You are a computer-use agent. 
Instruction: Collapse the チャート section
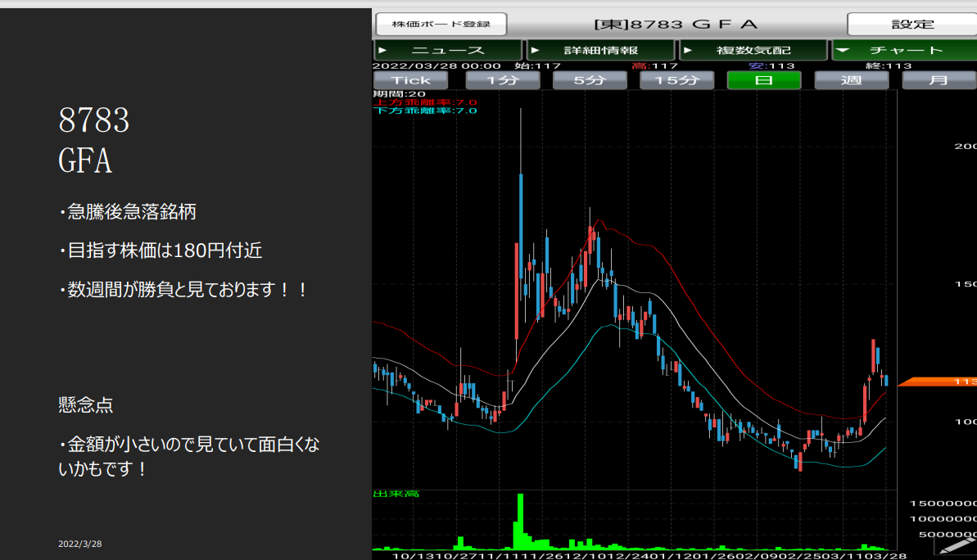click(904, 51)
